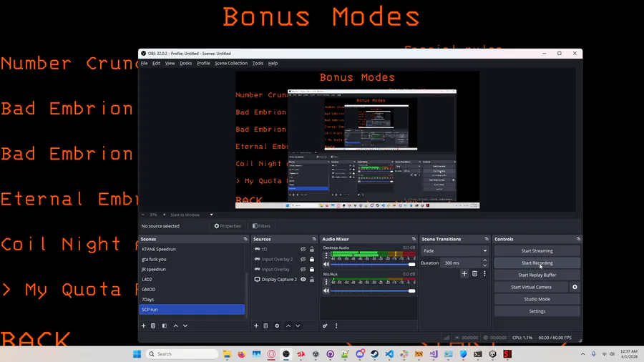This screenshot has height=362, width=644.
Task: Toggle lock on Display Capture 2
Action: pos(312,280)
